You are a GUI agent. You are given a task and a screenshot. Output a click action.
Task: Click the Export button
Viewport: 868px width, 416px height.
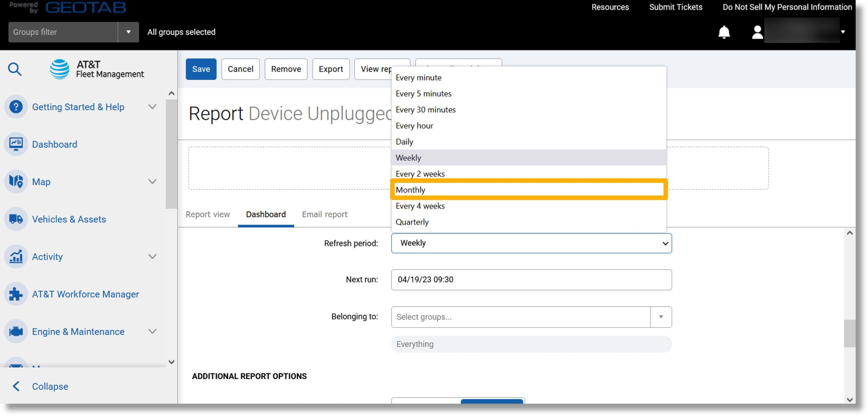(x=331, y=69)
